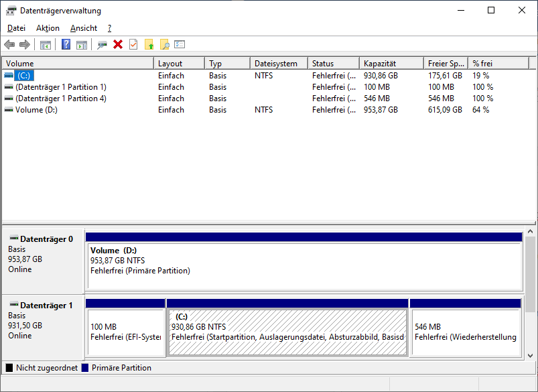Click the Datenträgerverwaltung title bar app icon
Image resolution: width=538 pixels, height=392 pixels.
point(11,11)
